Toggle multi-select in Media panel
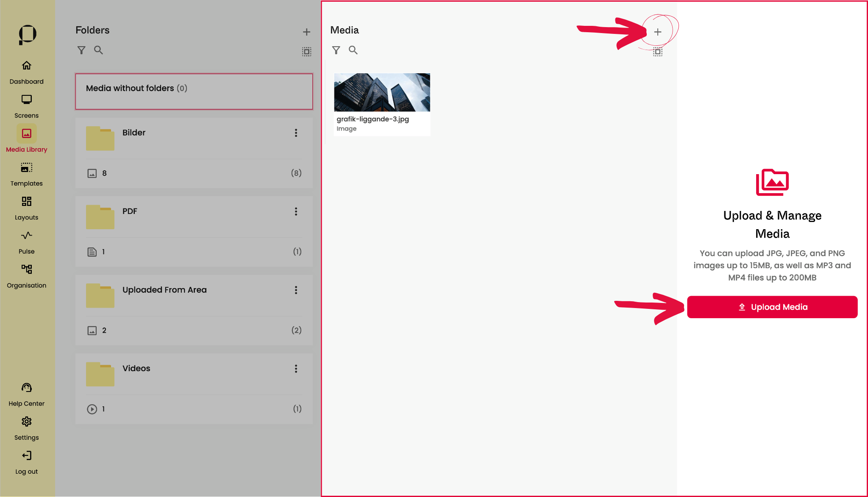 coord(657,52)
